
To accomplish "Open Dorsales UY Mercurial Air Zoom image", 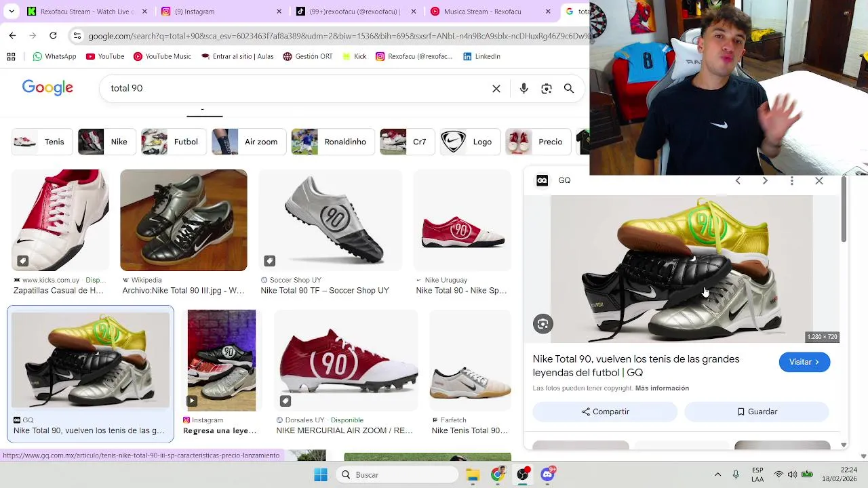I will point(346,360).
